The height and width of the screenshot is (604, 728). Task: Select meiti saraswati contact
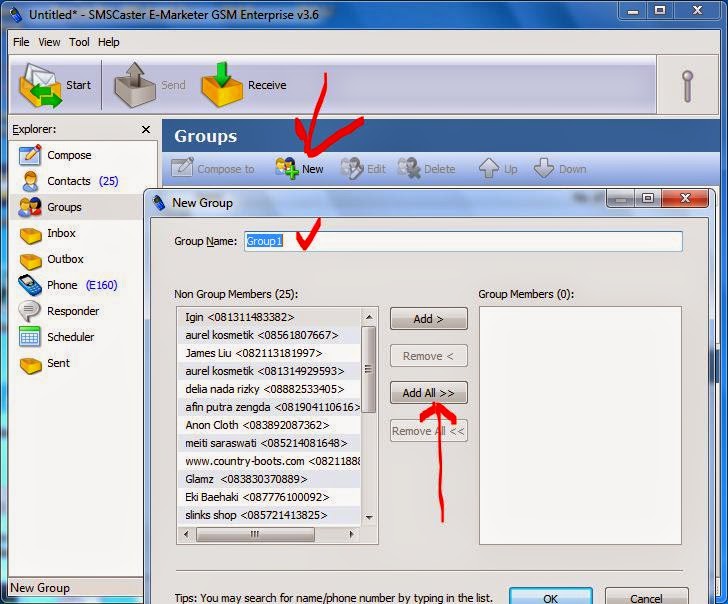[x=269, y=443]
